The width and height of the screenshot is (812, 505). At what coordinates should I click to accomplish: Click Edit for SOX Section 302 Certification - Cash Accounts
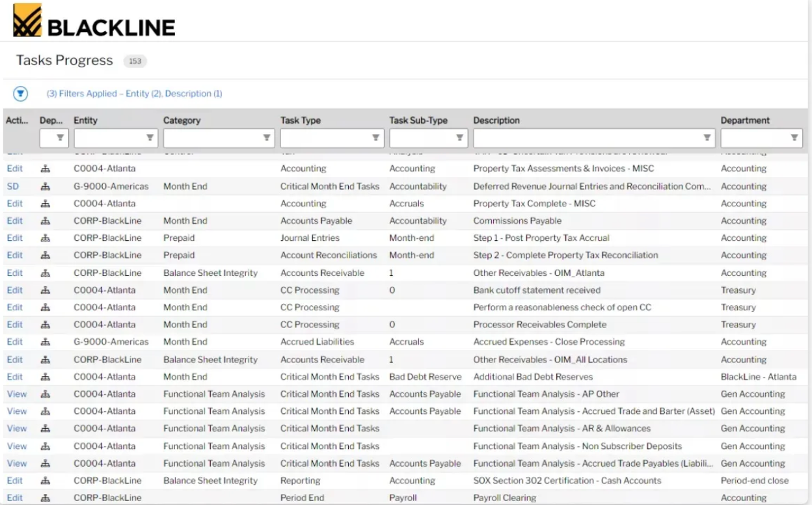(x=14, y=481)
